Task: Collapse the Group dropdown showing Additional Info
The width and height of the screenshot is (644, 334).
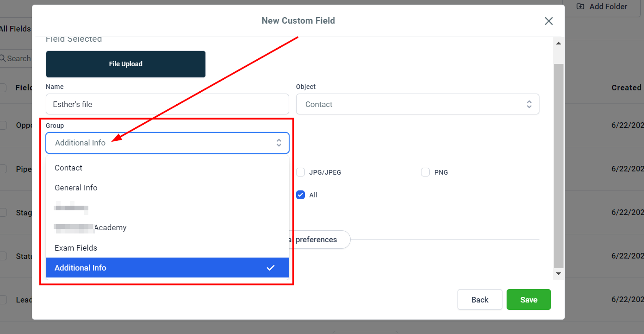Action: point(167,143)
